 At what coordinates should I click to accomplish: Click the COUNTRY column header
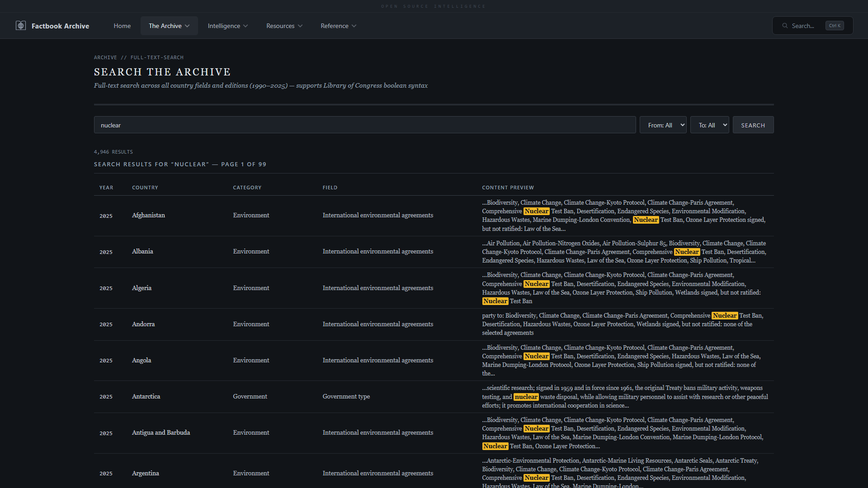point(145,188)
